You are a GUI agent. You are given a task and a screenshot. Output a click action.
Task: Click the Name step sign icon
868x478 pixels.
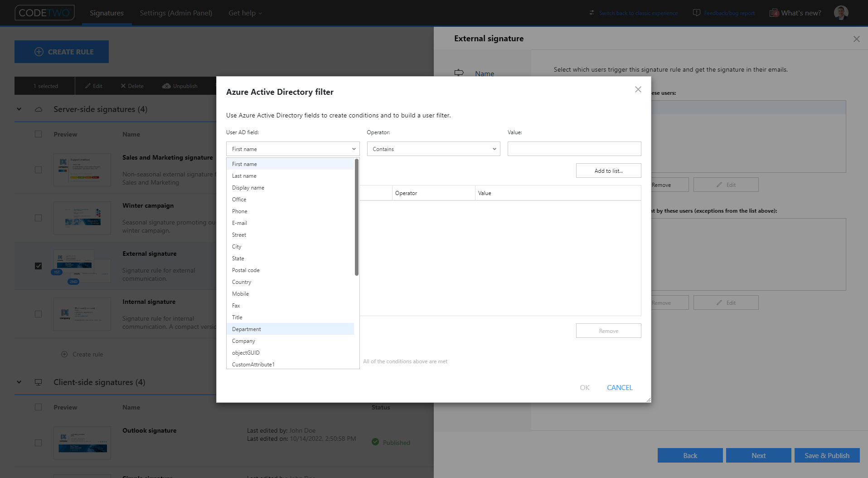click(459, 73)
